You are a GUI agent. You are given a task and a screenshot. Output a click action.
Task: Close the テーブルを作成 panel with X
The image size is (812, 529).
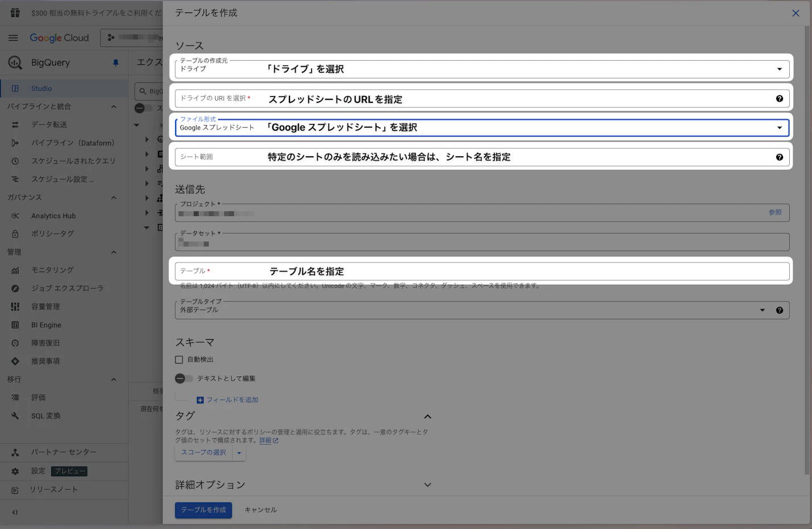[x=796, y=13]
